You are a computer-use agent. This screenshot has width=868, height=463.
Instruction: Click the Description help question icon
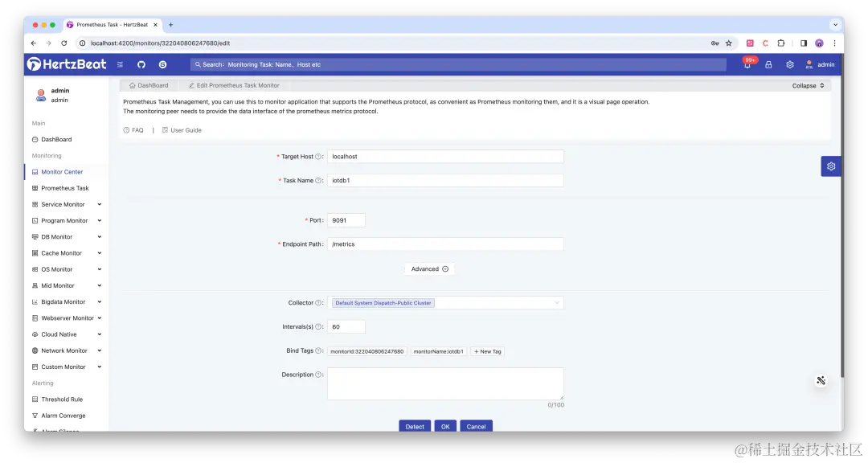click(x=318, y=375)
